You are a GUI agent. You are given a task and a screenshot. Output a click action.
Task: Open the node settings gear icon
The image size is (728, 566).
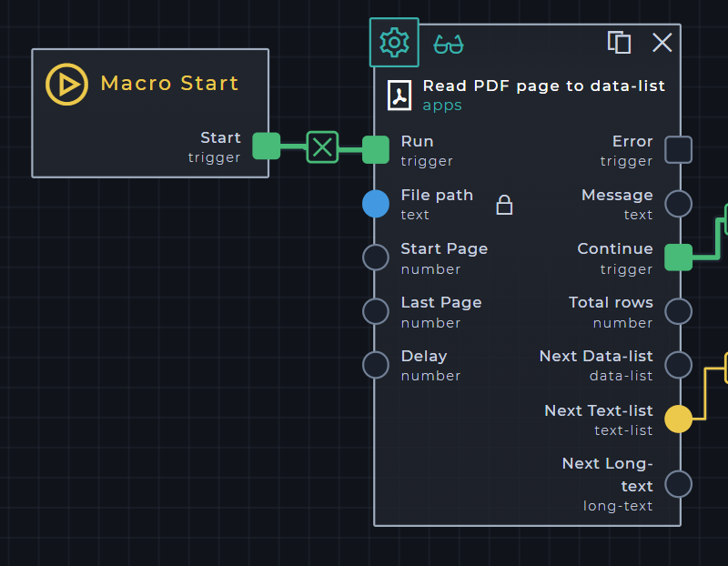(394, 43)
